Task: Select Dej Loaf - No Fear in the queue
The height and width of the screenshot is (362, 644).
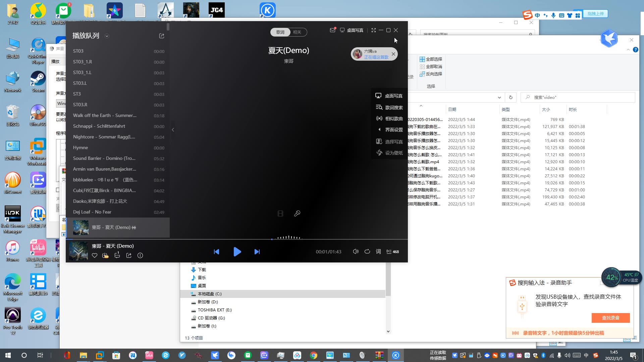Action: [x=118, y=212]
